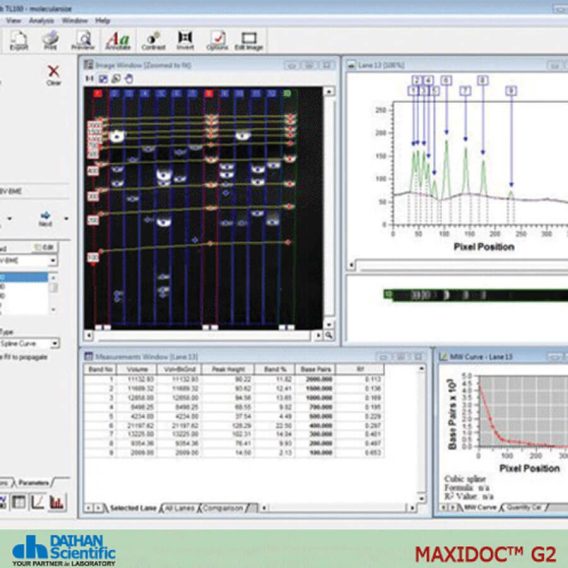The image size is (568, 568).
Task: Switch to the Comparison tab
Action: point(223,508)
